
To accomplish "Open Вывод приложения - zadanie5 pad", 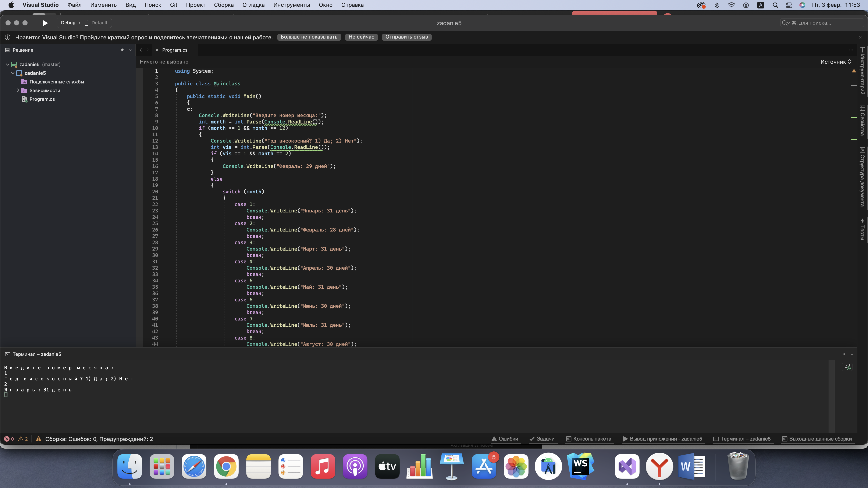I will pos(662,439).
